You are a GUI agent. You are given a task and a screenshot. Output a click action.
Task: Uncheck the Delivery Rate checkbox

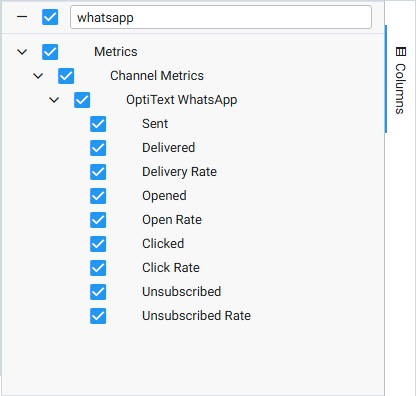[x=98, y=172]
